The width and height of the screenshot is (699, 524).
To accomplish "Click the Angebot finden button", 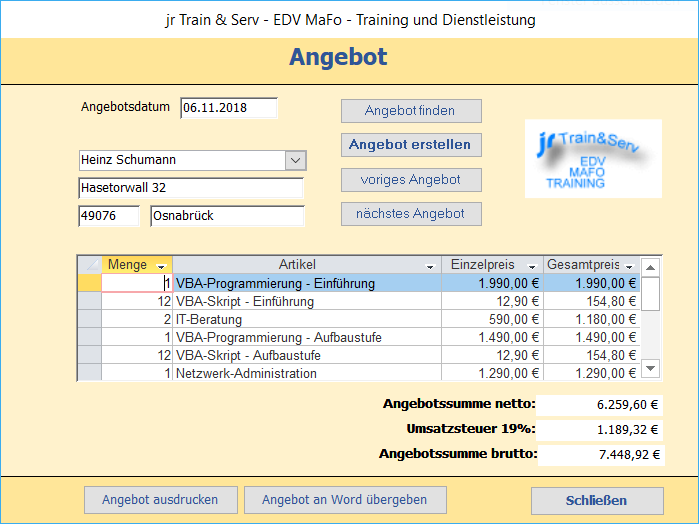I will [411, 111].
